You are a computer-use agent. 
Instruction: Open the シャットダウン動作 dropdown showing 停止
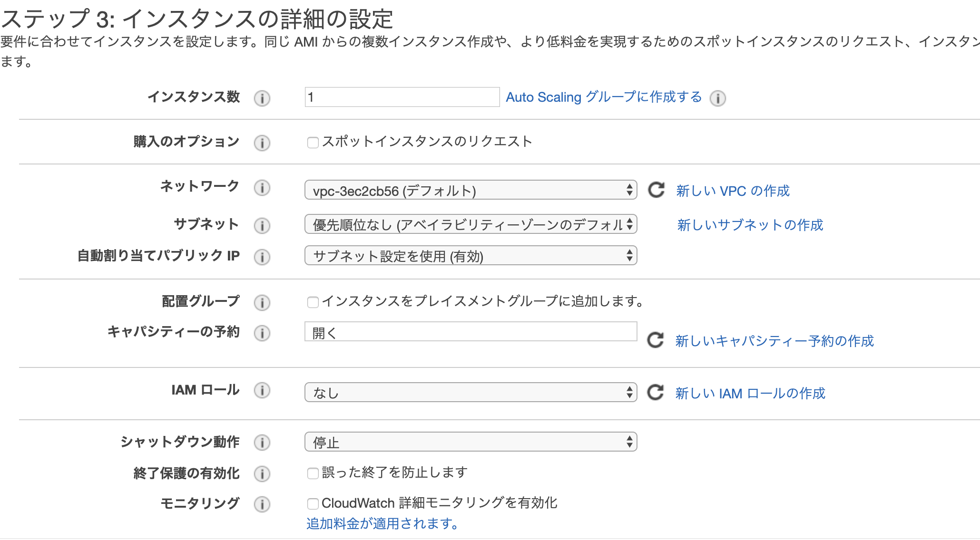pyautogui.click(x=470, y=442)
